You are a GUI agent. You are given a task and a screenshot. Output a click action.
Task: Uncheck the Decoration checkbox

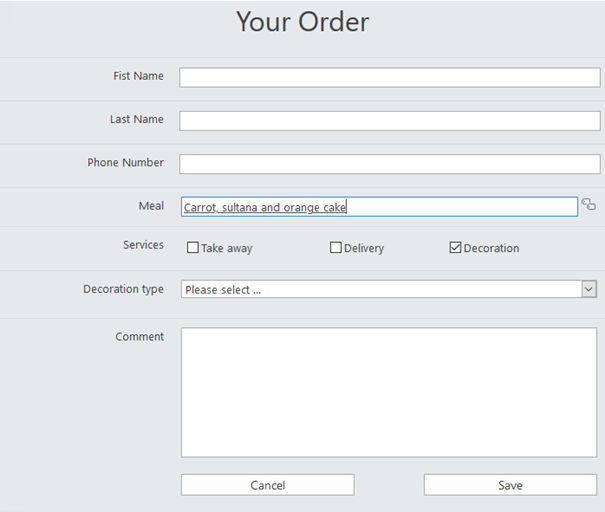[455, 247]
